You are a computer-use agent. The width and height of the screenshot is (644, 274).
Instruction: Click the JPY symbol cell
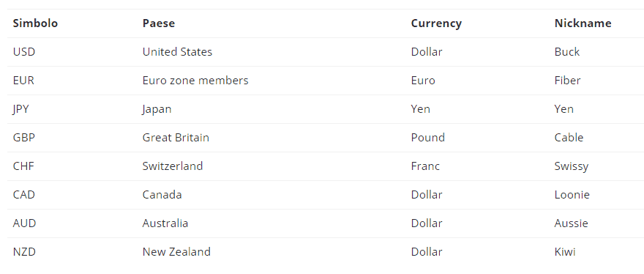point(21,109)
